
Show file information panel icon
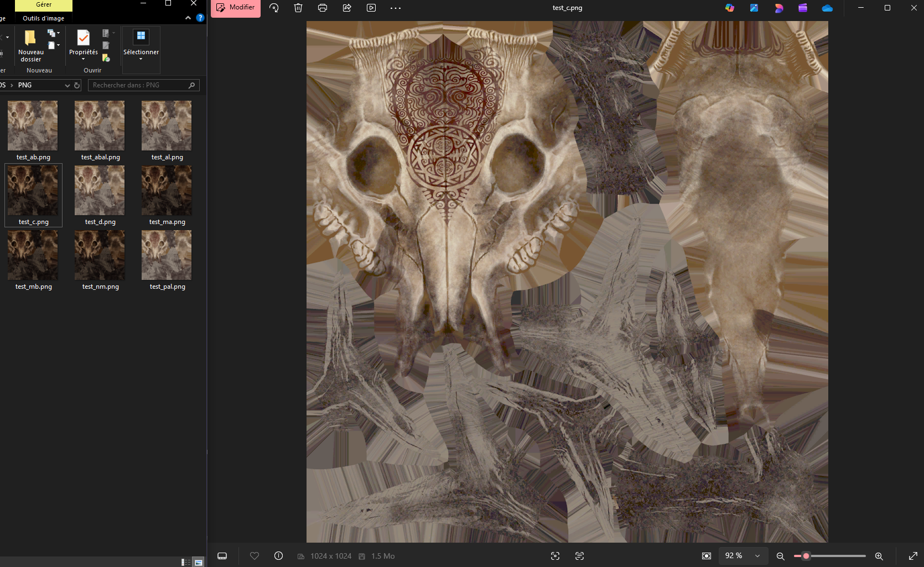tap(279, 556)
